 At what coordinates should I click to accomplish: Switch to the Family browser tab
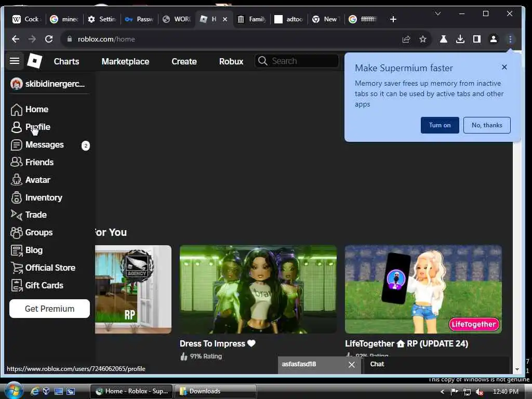(251, 19)
